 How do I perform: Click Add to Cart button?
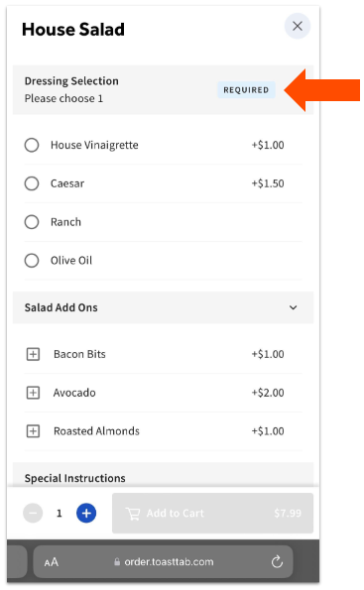(212, 513)
